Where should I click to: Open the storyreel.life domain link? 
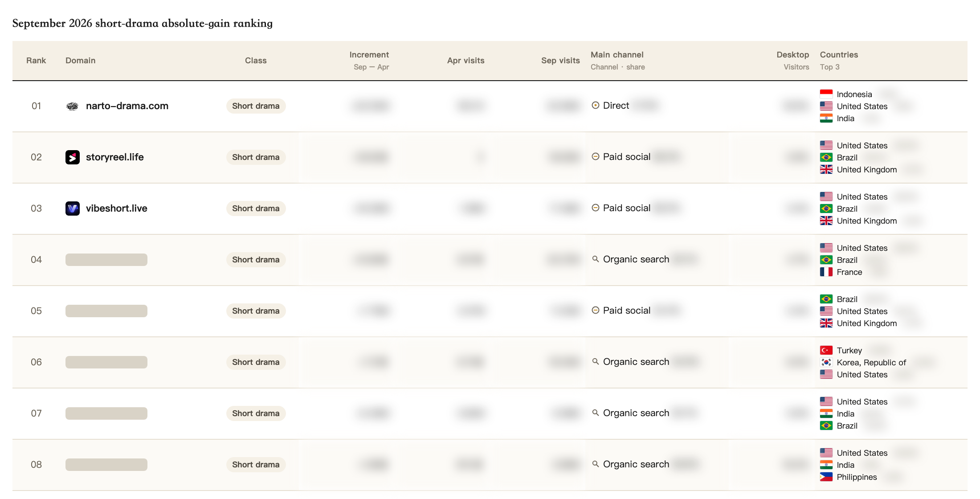pos(114,157)
